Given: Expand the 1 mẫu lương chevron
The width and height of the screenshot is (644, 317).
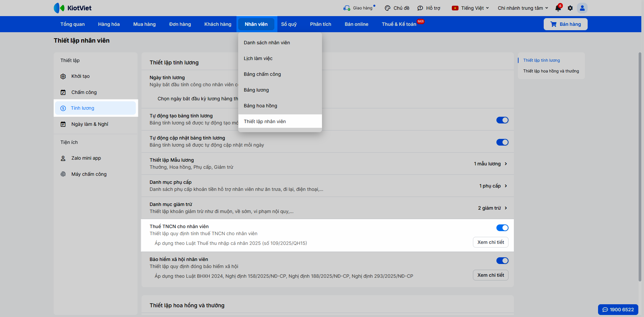Looking at the screenshot, I should point(506,164).
